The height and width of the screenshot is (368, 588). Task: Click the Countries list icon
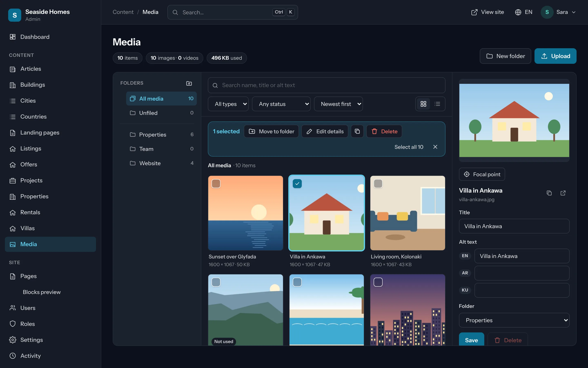click(13, 117)
